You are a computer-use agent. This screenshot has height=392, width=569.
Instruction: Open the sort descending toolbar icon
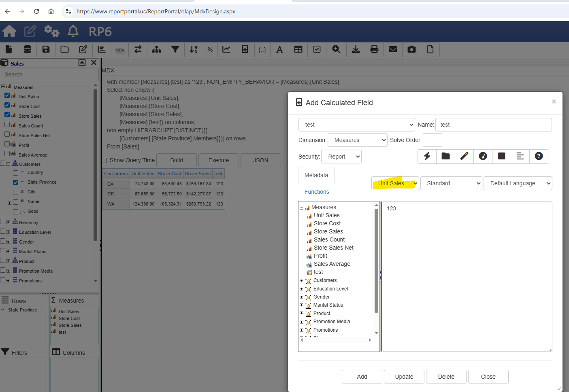[194, 49]
